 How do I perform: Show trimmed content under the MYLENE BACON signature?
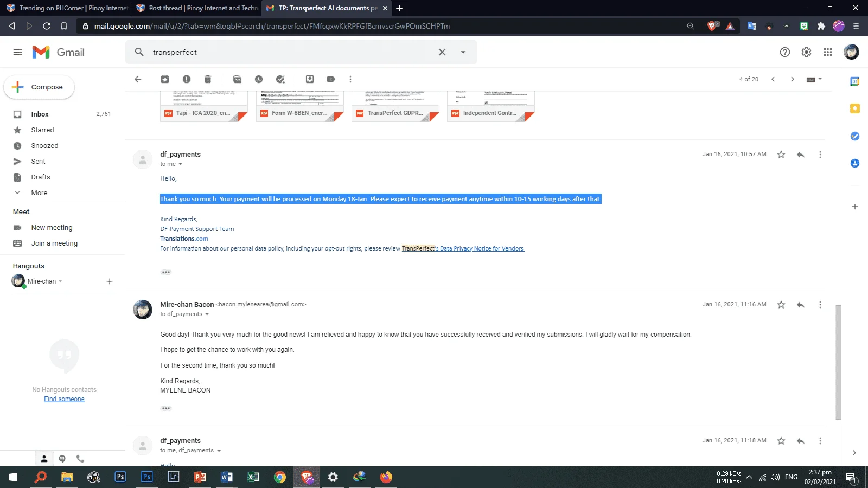166,408
